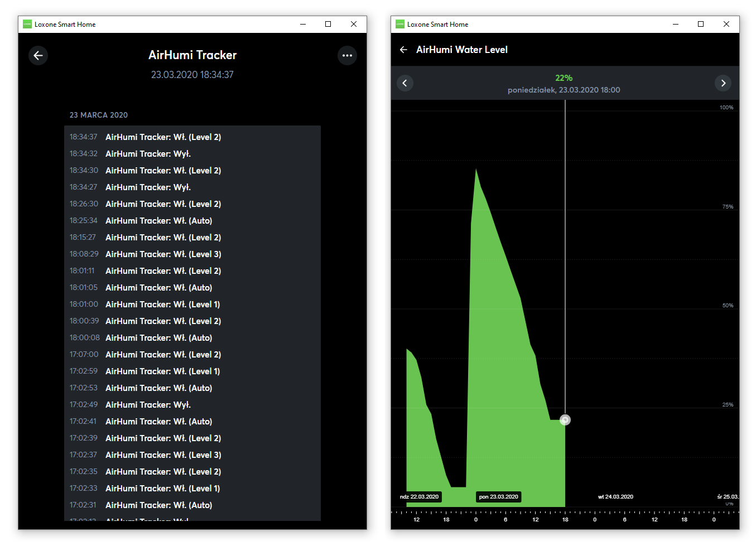Click the 50% axis label on chart

[x=728, y=306]
